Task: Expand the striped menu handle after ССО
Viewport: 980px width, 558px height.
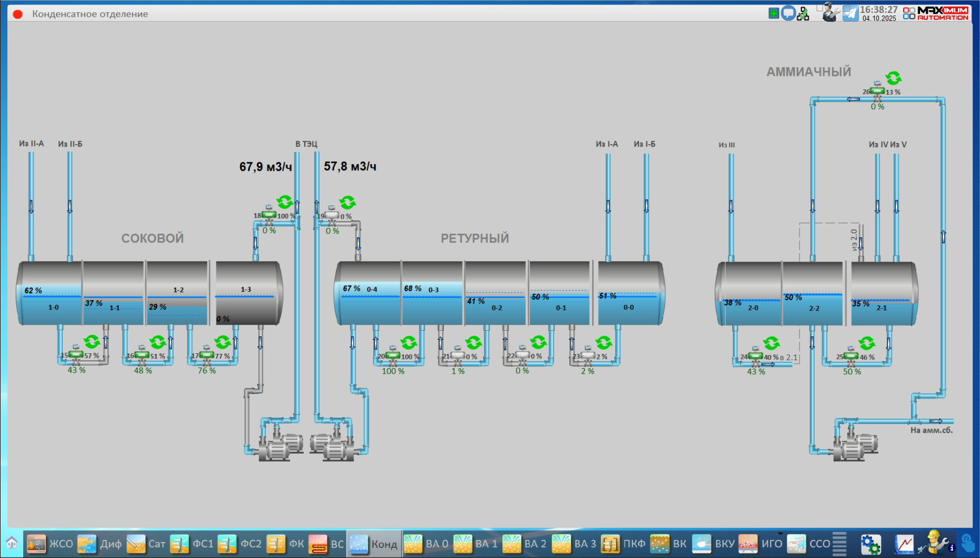Action: click(840, 544)
